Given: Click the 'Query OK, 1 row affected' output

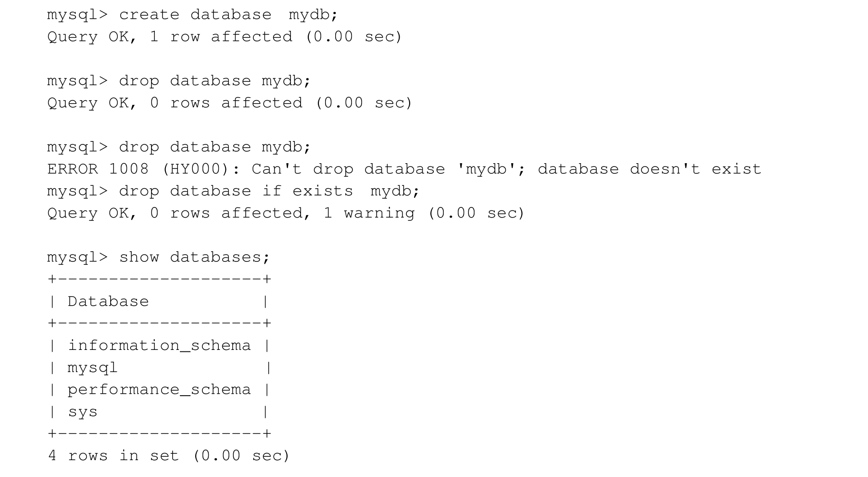Looking at the screenshot, I should [x=224, y=37].
